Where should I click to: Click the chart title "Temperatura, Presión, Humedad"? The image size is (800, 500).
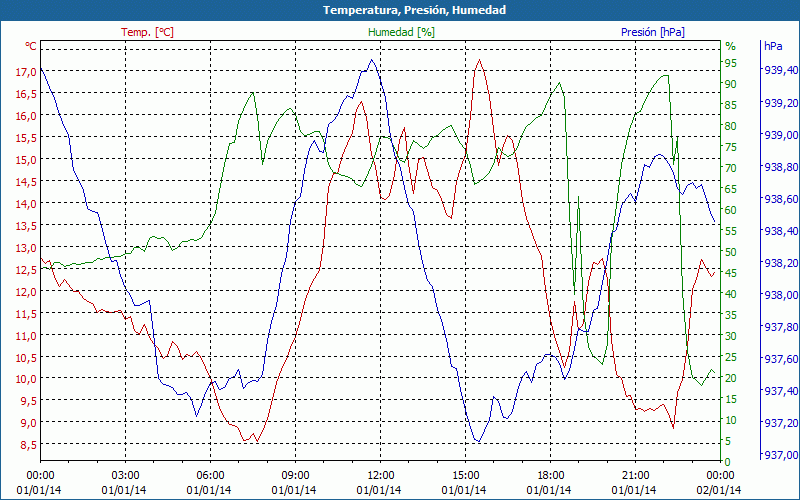[414, 10]
